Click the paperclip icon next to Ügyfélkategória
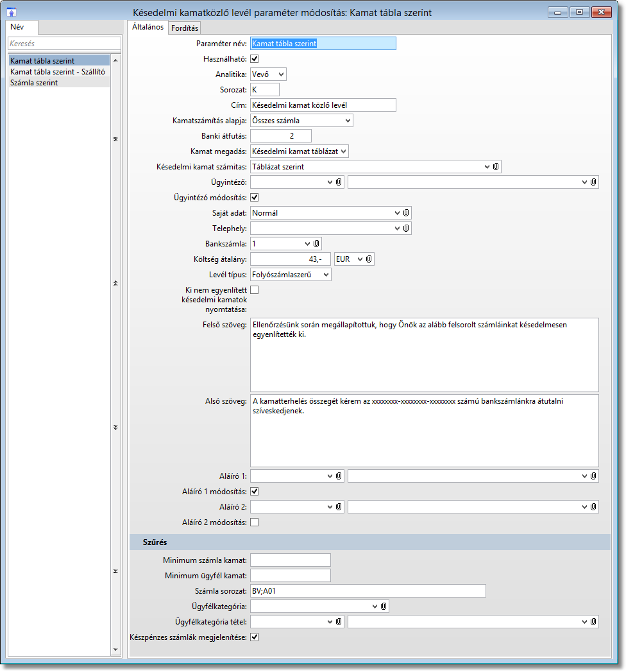The width and height of the screenshot is (626, 672). coord(384,607)
